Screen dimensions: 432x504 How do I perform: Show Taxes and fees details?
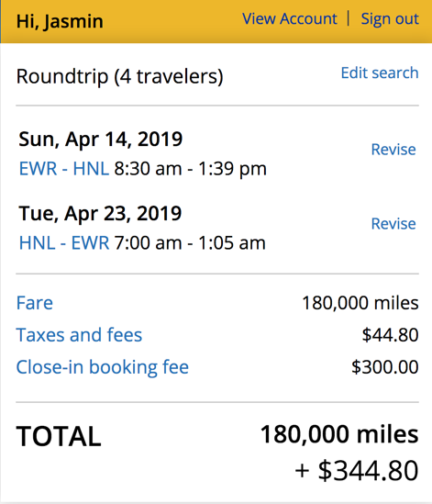click(79, 334)
